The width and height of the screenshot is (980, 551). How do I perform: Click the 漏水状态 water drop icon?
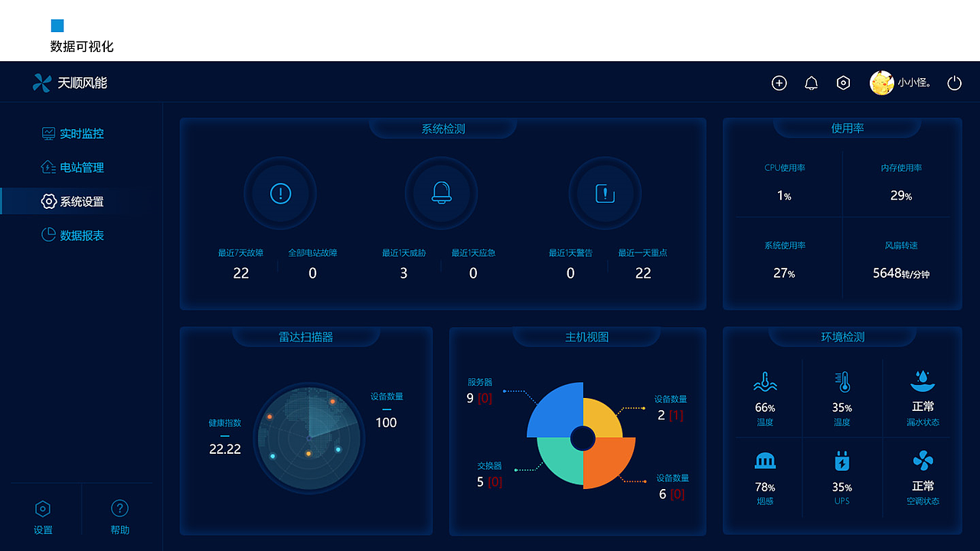pyautogui.click(x=923, y=381)
